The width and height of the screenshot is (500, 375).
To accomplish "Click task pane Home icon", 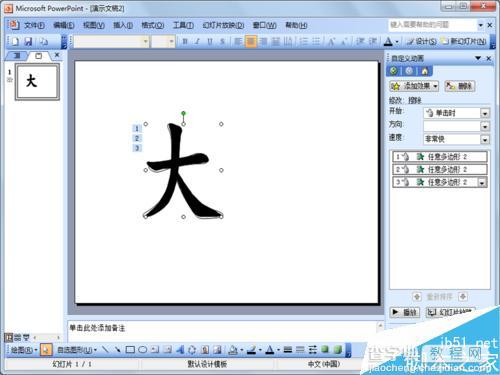I will pyautogui.click(x=424, y=71).
